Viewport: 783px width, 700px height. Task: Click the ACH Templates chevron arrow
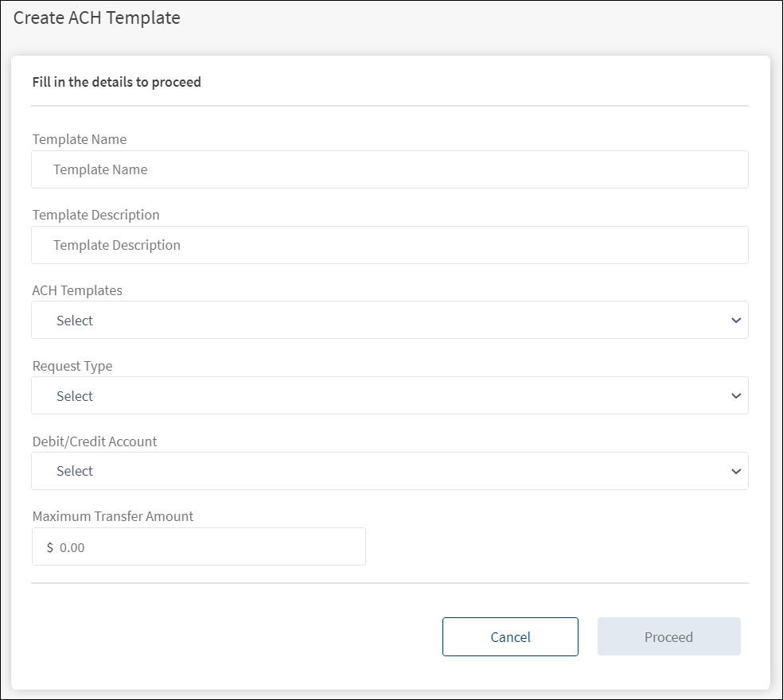(x=735, y=320)
